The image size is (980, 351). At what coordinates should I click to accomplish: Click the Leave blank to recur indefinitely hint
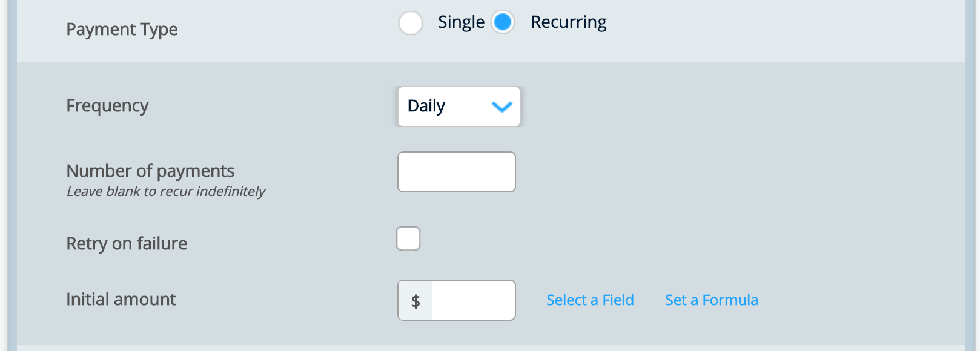(165, 191)
